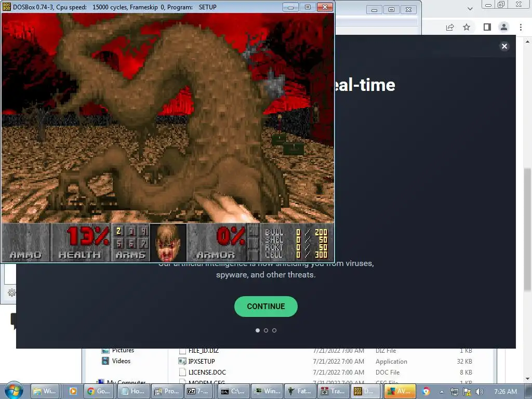Switch to the 'Tra...' taskbar window
Viewport: 532px width, 399px height.
click(333, 391)
